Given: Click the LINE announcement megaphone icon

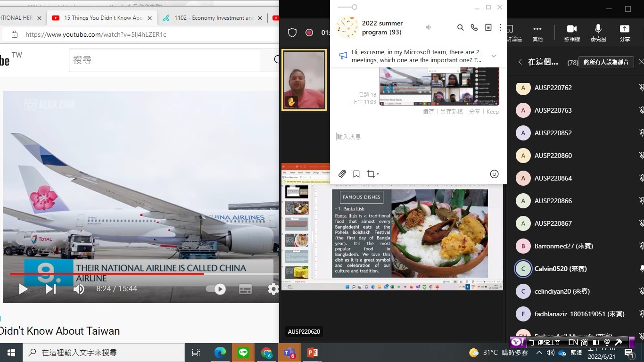Looking at the screenshot, I should coord(343,56).
